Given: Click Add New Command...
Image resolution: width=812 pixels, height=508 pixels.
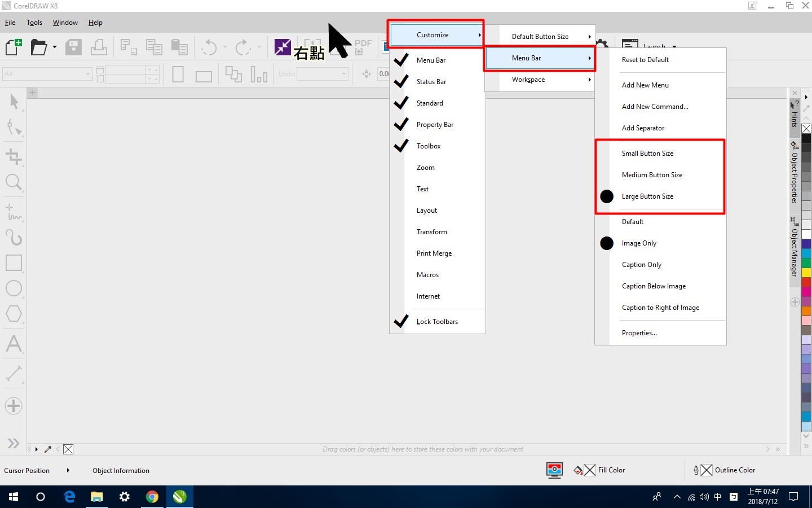Looking at the screenshot, I should point(660,107).
